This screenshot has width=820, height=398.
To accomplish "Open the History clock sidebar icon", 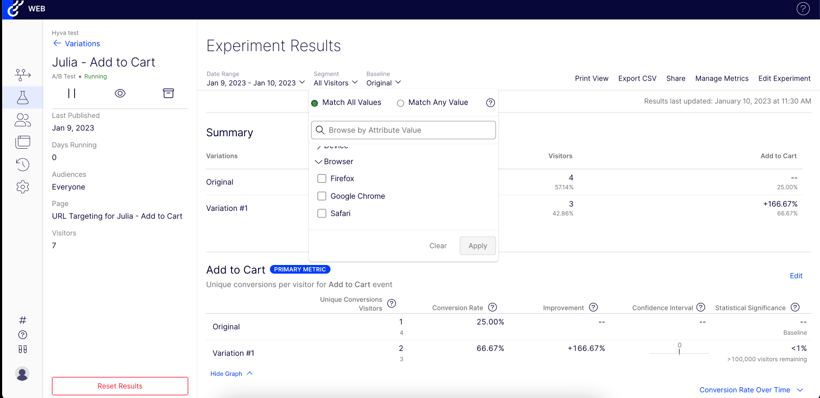I will click(22, 164).
